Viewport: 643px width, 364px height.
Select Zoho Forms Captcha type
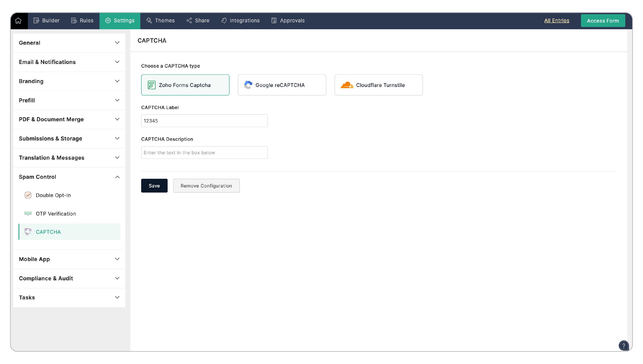[185, 85]
